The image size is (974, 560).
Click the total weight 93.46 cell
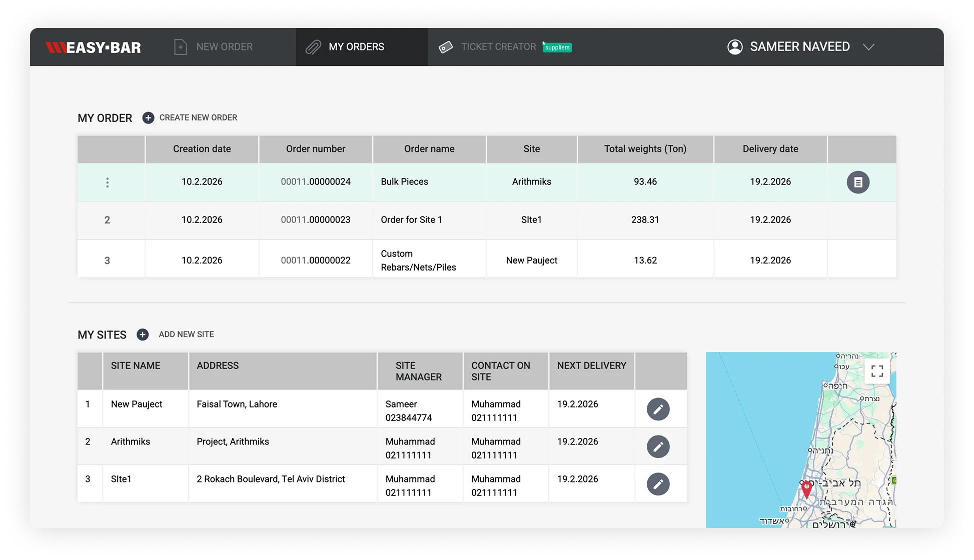[x=645, y=182]
